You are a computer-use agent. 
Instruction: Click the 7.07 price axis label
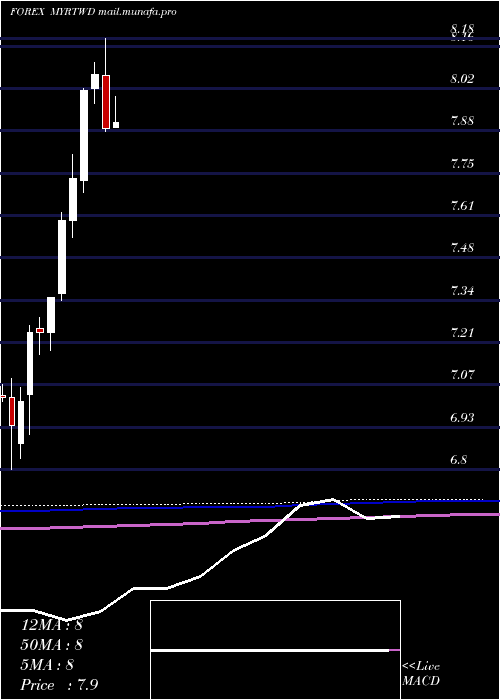pyautogui.click(x=462, y=375)
